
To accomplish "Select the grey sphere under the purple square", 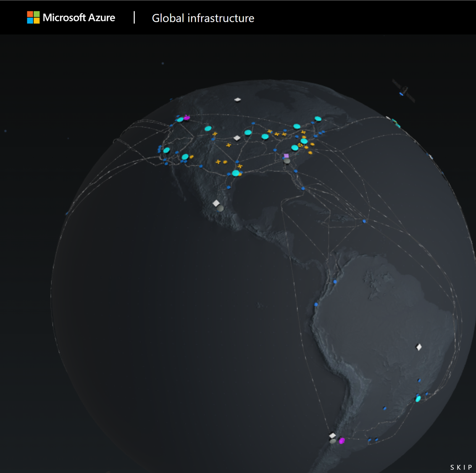I will click(287, 161).
